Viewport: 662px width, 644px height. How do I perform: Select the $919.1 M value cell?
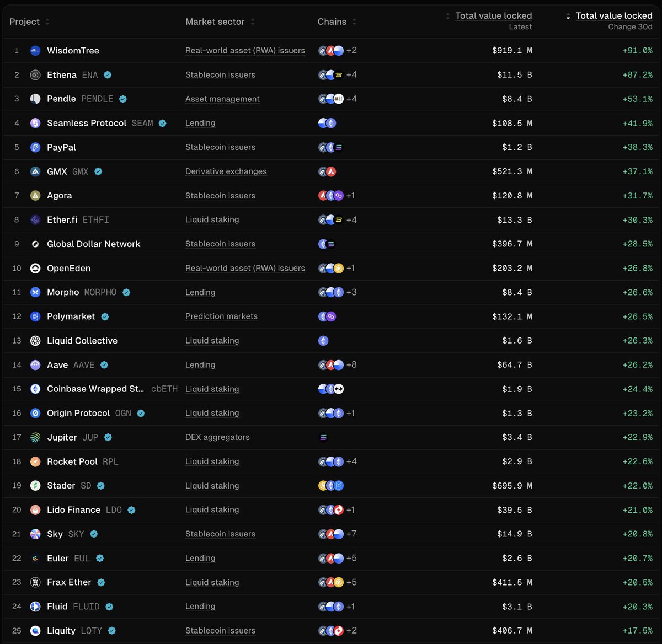click(x=512, y=51)
